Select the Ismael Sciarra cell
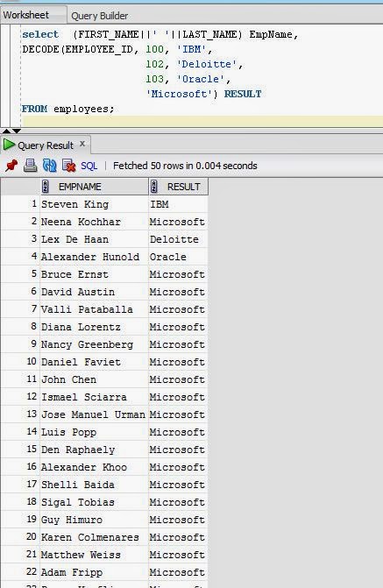The width and height of the screenshot is (383, 588). click(94, 397)
